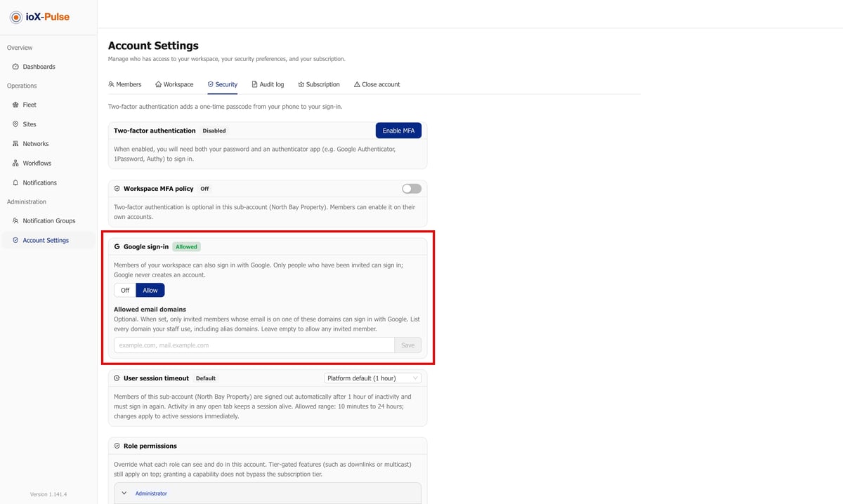Screen dimensions: 843x504
Task: Click the Enable MFA button
Action: pos(398,131)
